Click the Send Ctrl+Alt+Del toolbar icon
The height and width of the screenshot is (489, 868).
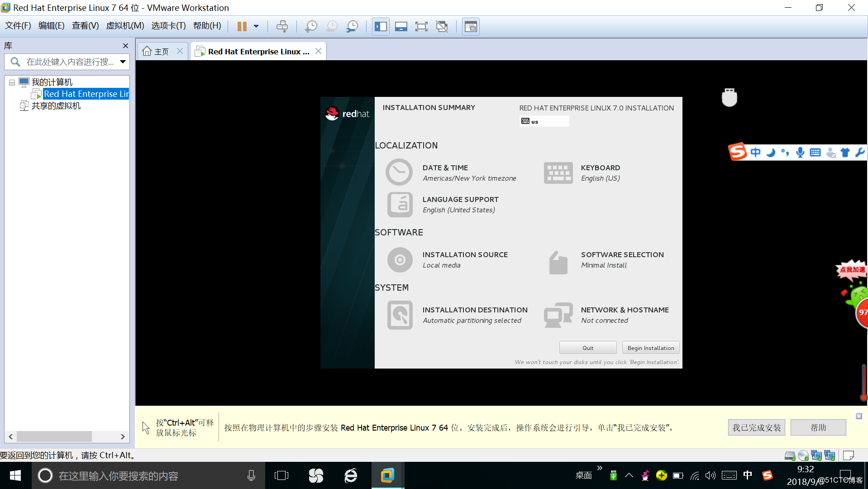[x=282, y=26]
